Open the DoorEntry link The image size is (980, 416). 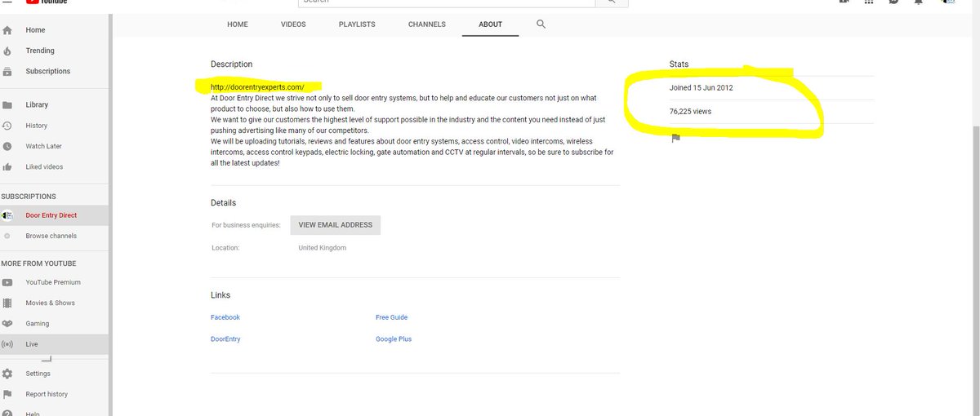pyautogui.click(x=225, y=339)
